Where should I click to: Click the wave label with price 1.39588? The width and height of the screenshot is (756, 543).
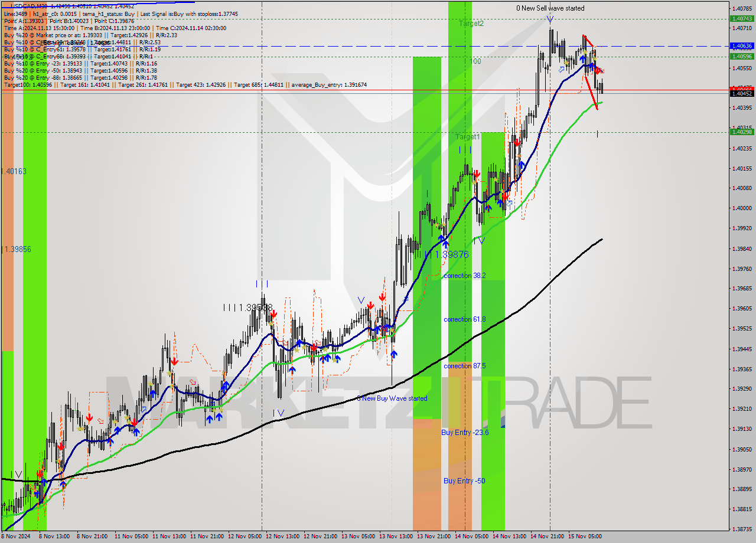click(248, 308)
